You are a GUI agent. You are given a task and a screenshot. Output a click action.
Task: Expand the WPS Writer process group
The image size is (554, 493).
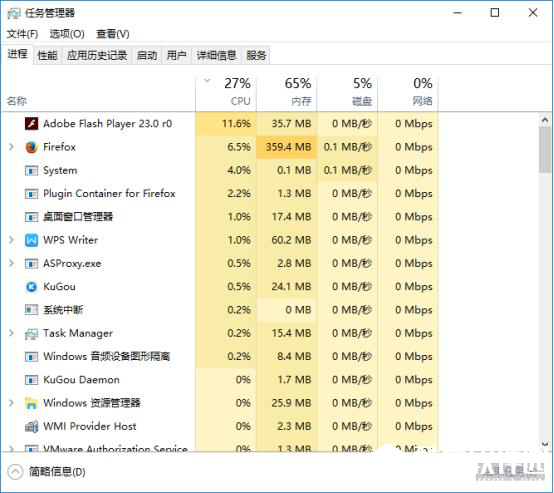click(11, 240)
